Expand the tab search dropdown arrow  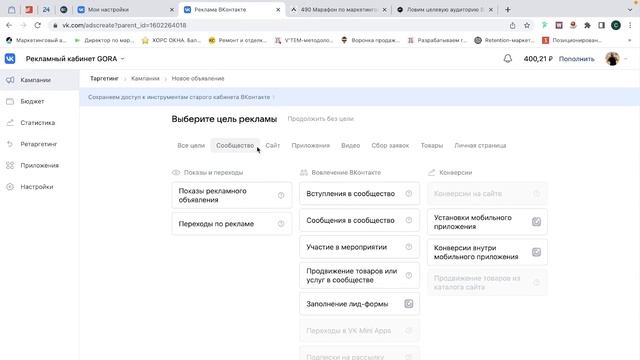point(630,9)
